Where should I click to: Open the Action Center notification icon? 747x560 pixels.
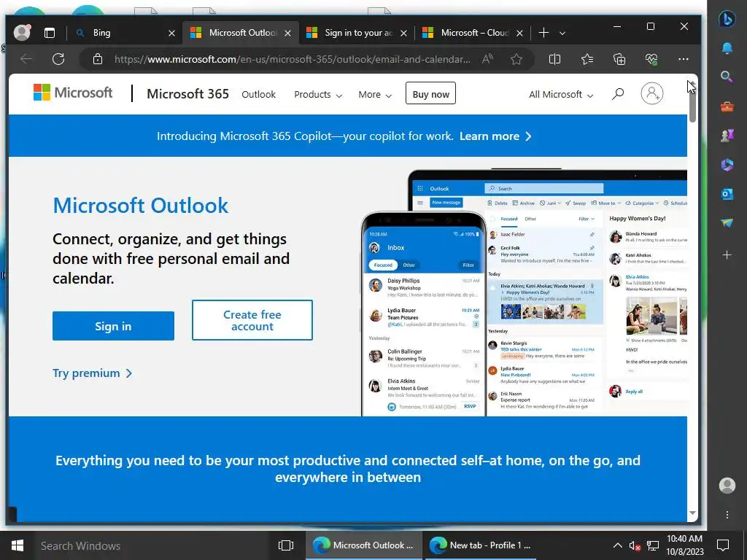723,545
